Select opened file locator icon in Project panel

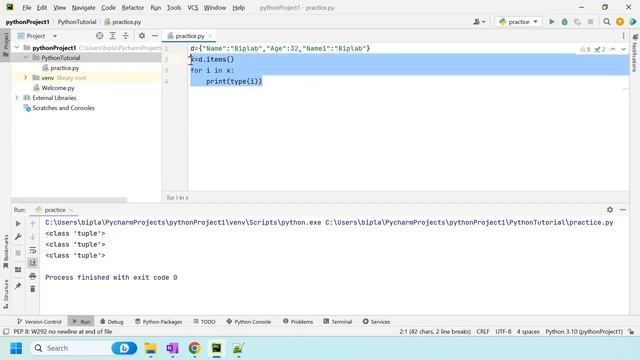pos(99,36)
